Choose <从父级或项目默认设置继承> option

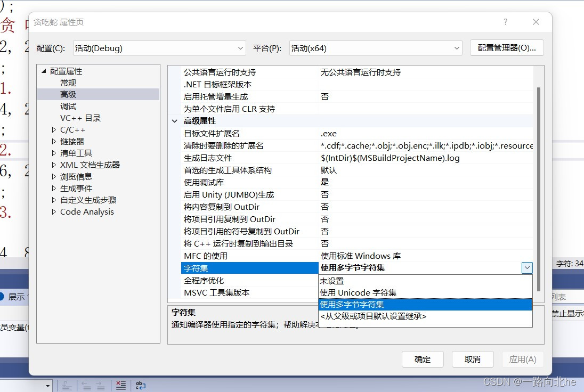tap(425, 316)
